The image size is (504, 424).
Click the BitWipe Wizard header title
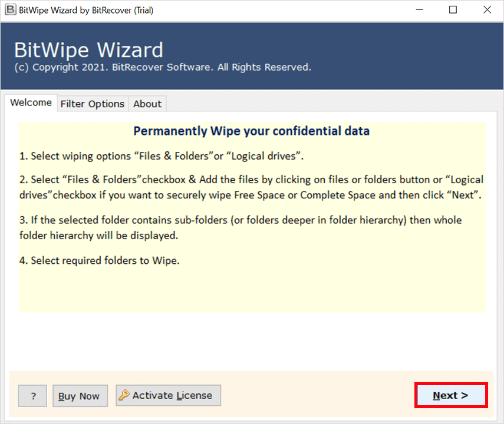(x=88, y=50)
